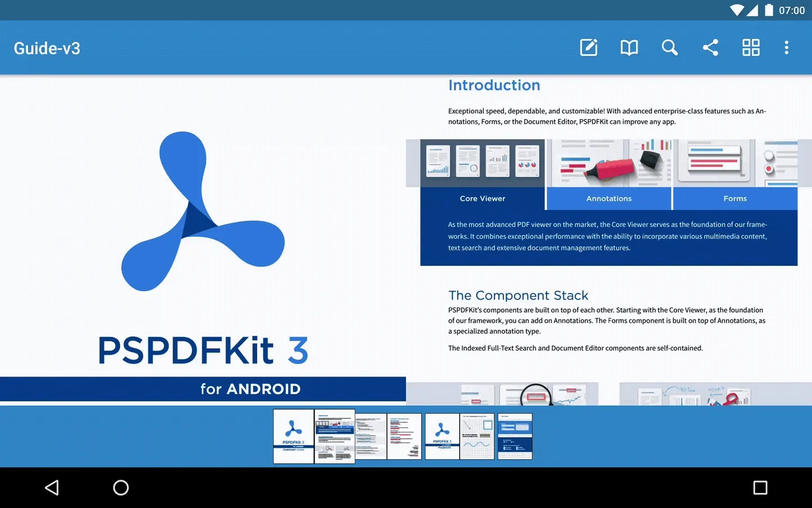Screen dimensions: 812x508
Task: Open the three-dot overflow menu
Action: [x=786, y=47]
